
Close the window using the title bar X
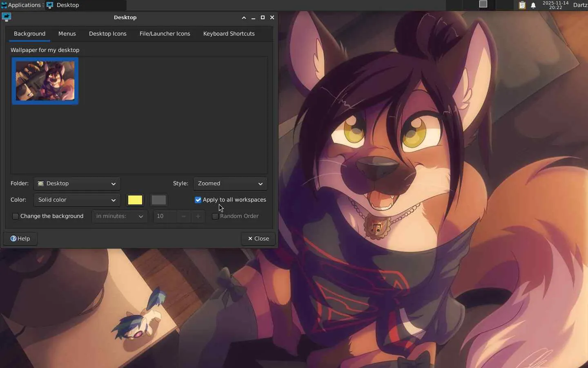click(272, 18)
